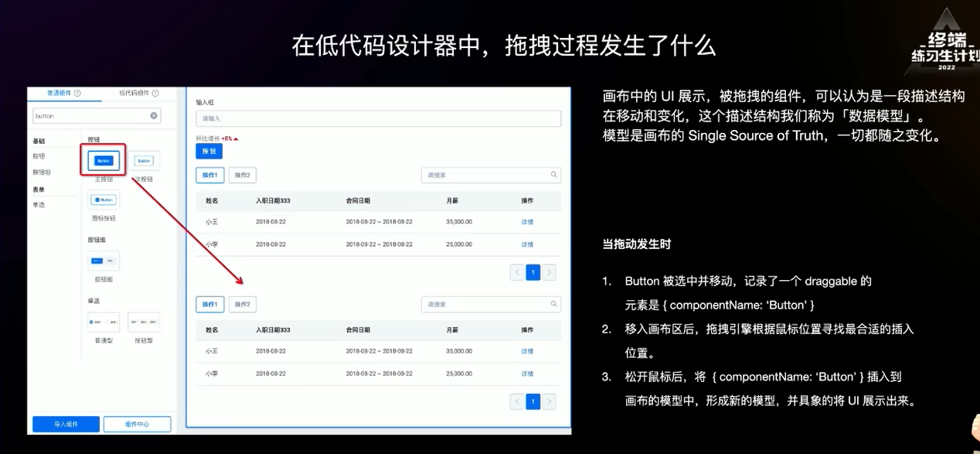980x454 pixels.
Task: Click the 合同日期 header in second table
Action: [358, 329]
